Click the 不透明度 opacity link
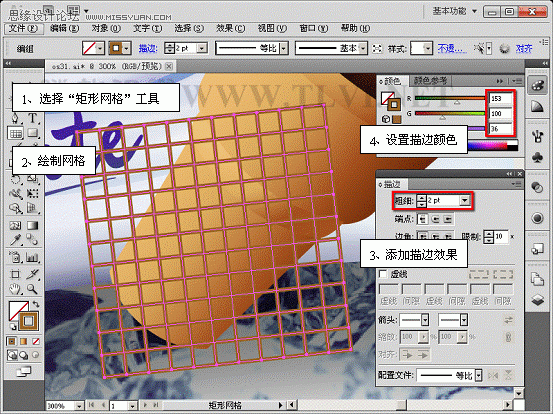The width and height of the screenshot is (553, 414). click(x=452, y=48)
